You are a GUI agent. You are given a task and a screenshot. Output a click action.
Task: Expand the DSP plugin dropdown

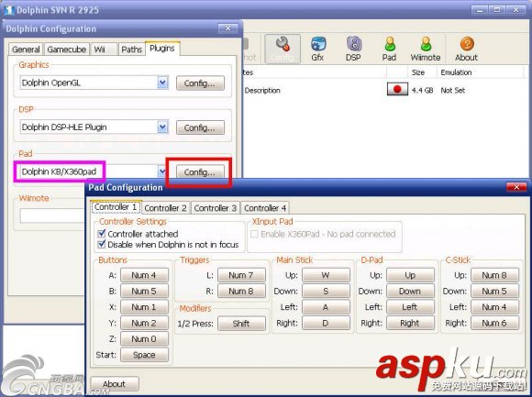[163, 127]
